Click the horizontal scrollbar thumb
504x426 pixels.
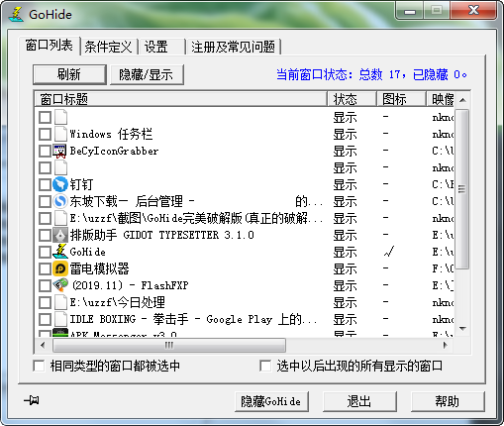click(x=169, y=346)
